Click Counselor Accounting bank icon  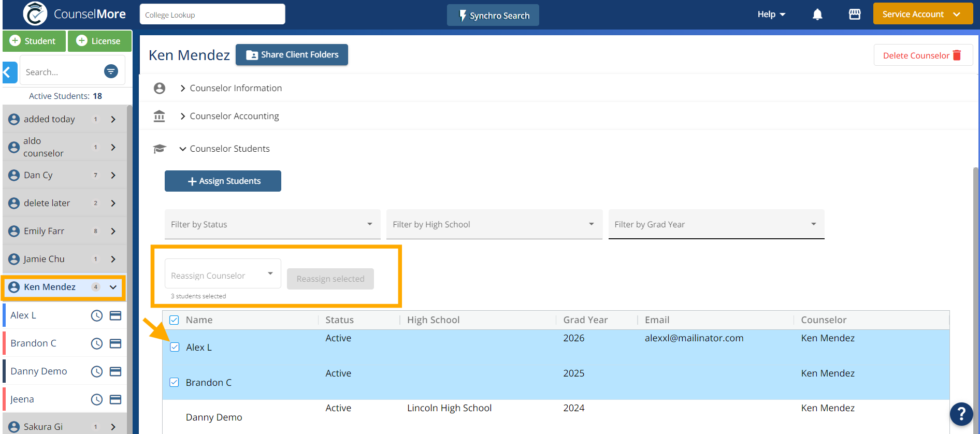[160, 116]
